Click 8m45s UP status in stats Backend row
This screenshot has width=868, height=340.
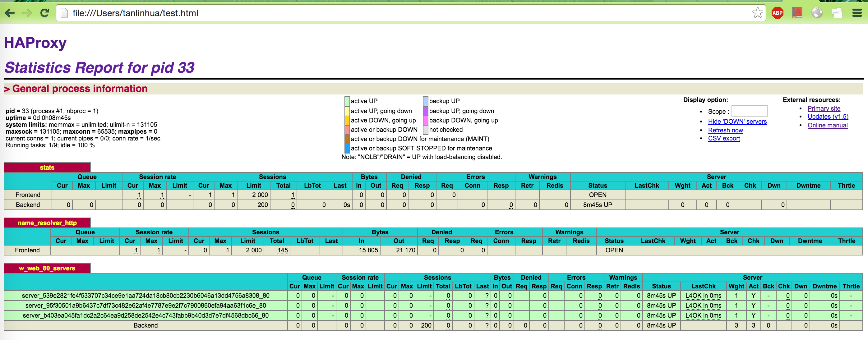point(598,205)
